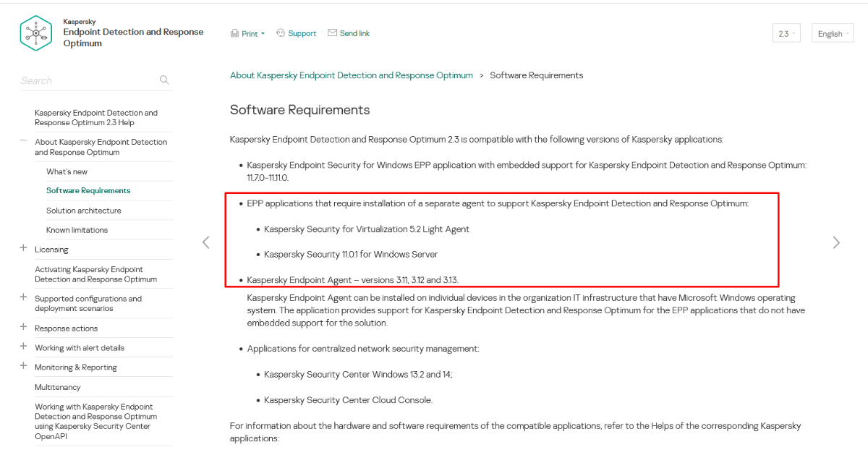Open the Multitenancy topic
The image size is (868, 450).
[x=58, y=387]
